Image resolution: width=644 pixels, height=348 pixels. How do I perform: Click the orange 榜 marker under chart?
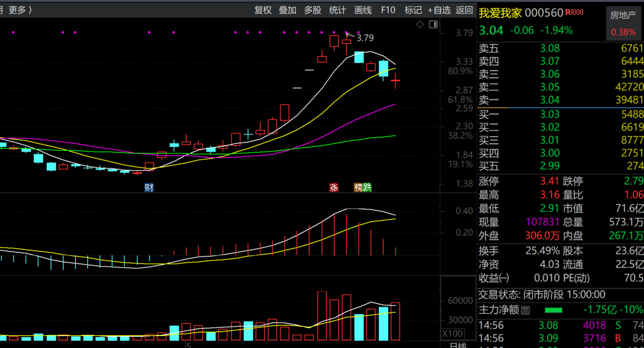click(x=358, y=188)
